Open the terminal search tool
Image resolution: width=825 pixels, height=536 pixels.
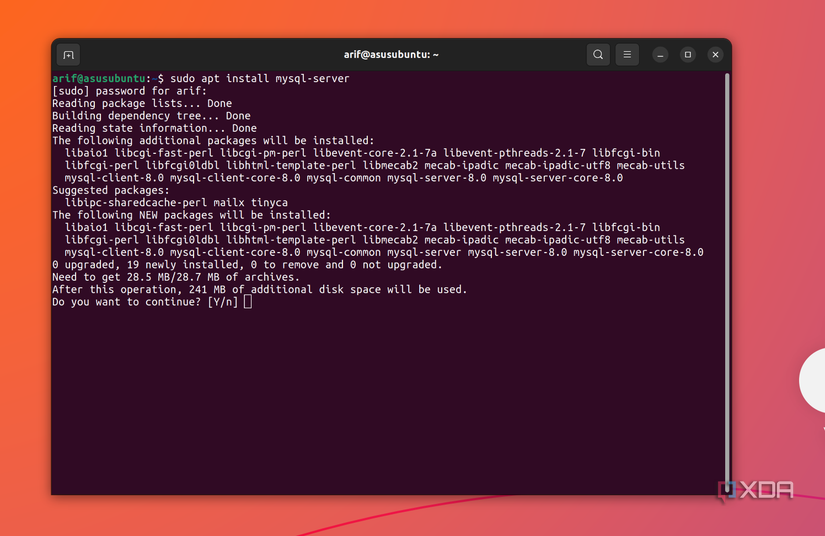point(598,55)
